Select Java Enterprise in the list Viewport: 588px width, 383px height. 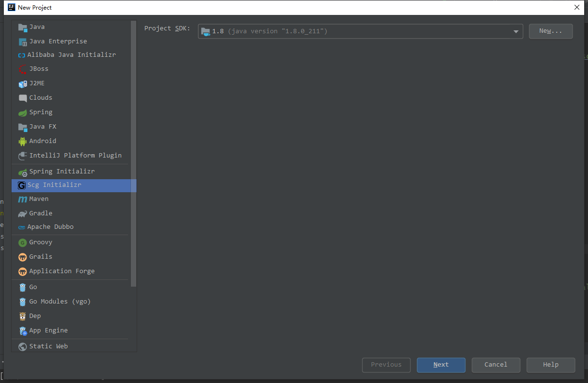58,41
